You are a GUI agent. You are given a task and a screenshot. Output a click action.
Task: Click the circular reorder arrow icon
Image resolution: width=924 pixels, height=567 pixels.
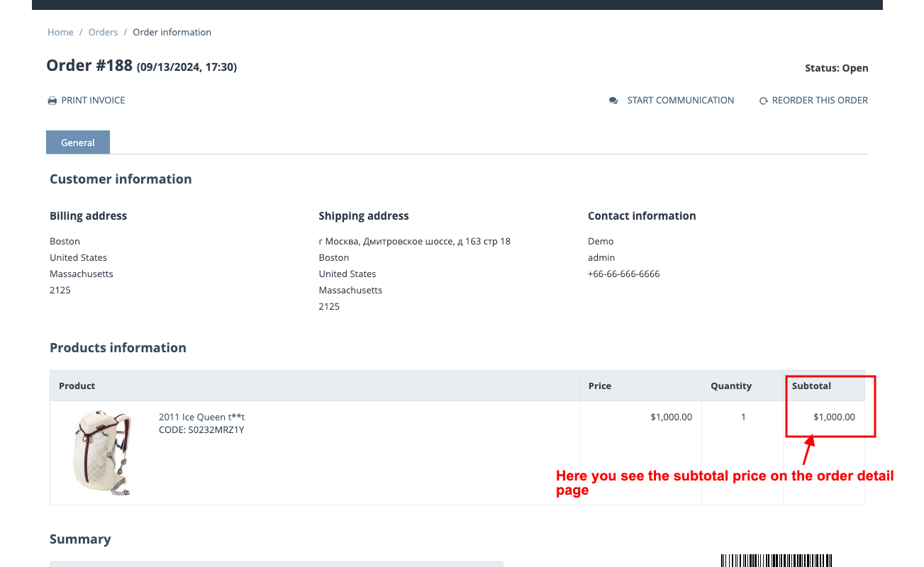pyautogui.click(x=764, y=101)
